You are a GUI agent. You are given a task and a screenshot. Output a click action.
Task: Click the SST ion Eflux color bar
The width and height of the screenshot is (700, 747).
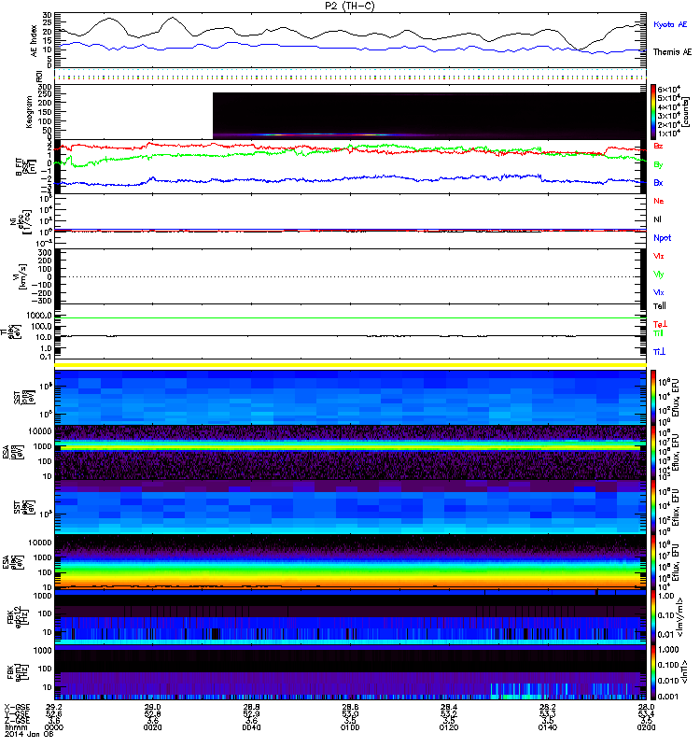point(653,397)
